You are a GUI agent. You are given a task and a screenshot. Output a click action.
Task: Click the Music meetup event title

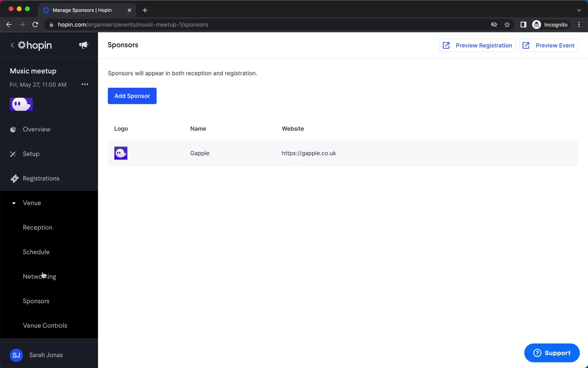click(x=33, y=71)
